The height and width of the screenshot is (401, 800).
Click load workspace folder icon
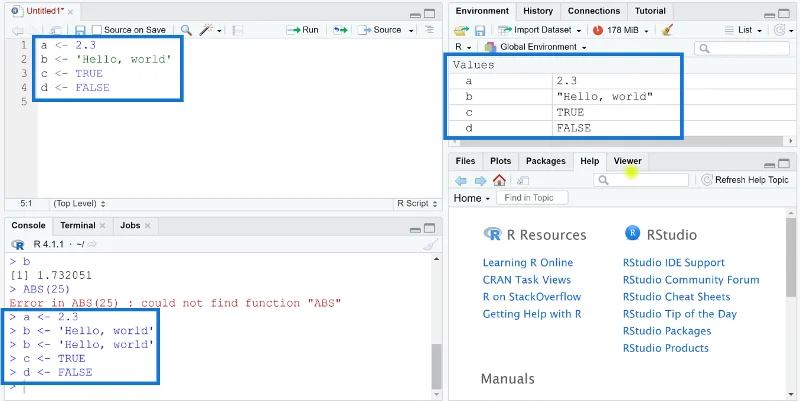[461, 31]
